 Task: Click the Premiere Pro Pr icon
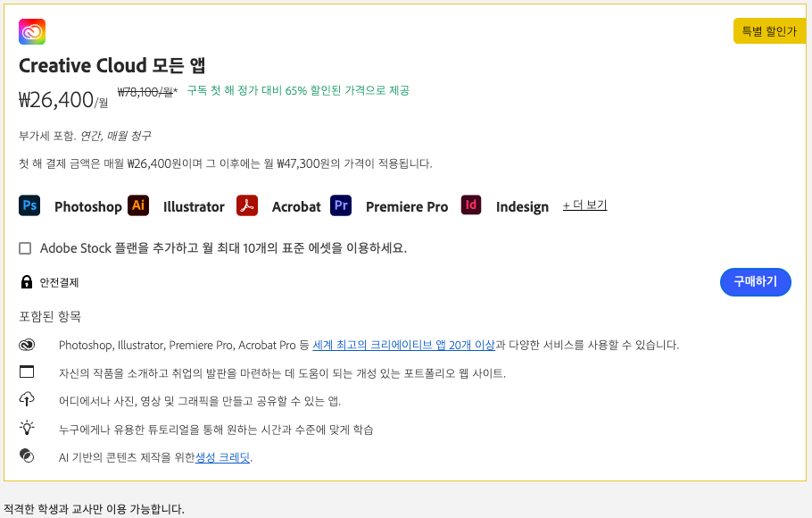pos(341,205)
